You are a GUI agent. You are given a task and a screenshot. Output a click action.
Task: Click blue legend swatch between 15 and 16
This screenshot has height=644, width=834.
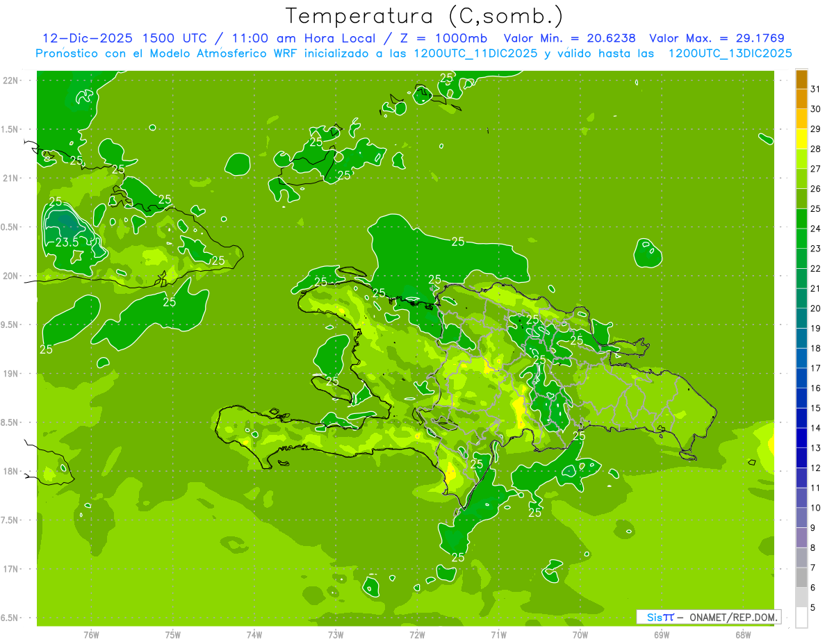tap(801, 398)
